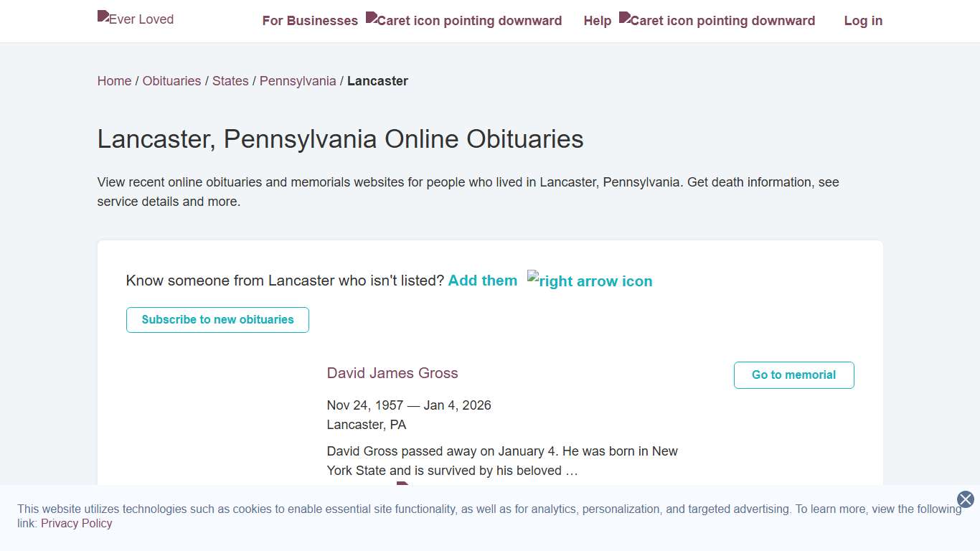The image size is (980, 551).
Task: Click the Ever Loved logo
Action: pyautogui.click(x=136, y=19)
